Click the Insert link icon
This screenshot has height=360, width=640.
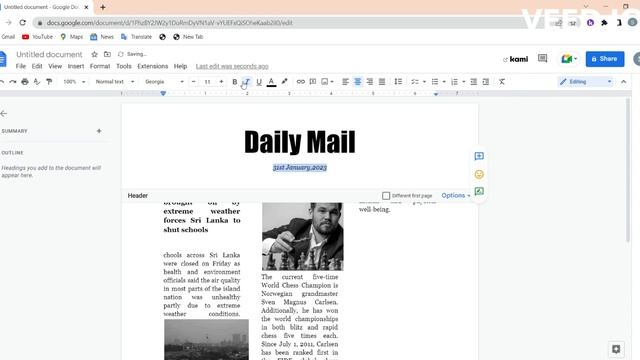coord(301,82)
